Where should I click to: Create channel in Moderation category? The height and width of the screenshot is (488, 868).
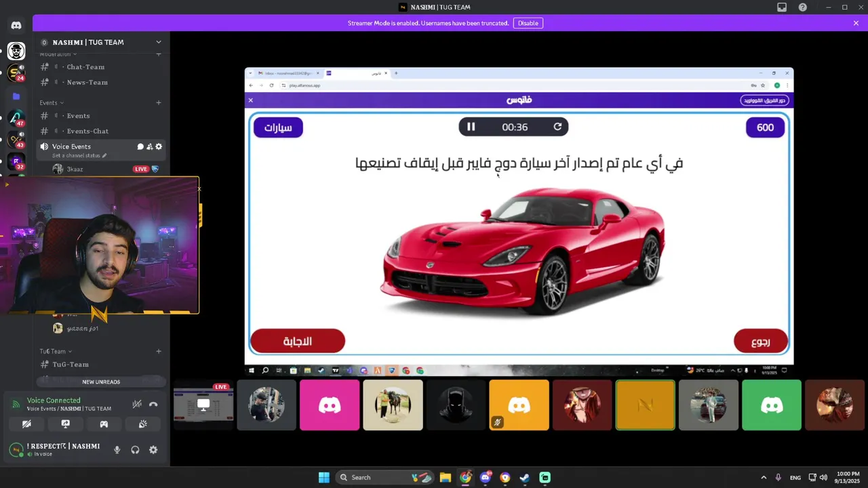159,54
